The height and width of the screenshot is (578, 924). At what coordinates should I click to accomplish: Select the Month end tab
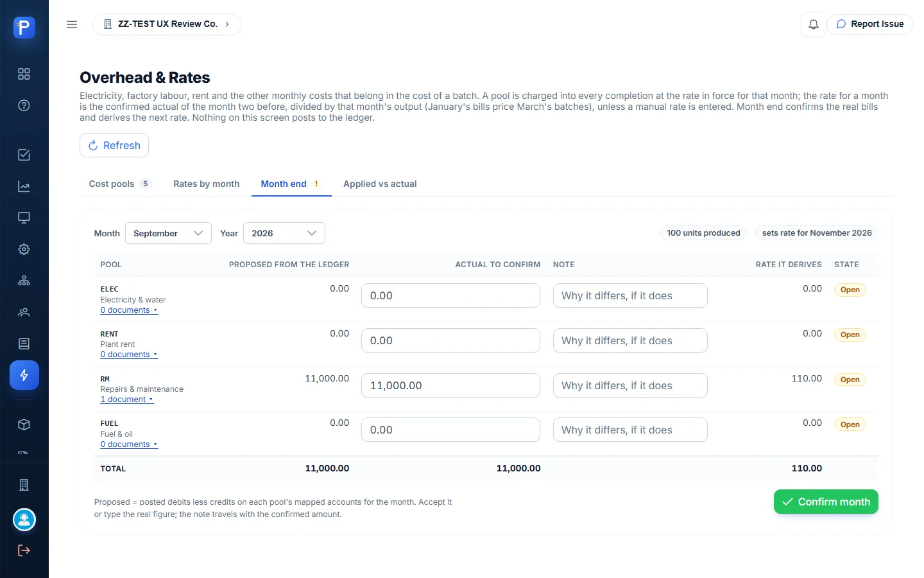[291, 184]
